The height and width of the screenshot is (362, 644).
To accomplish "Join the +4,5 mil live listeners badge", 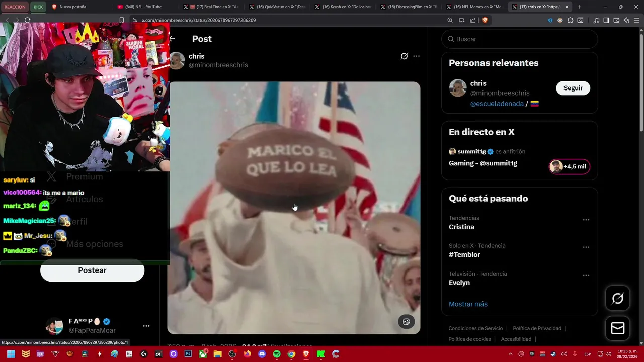I will [x=570, y=167].
